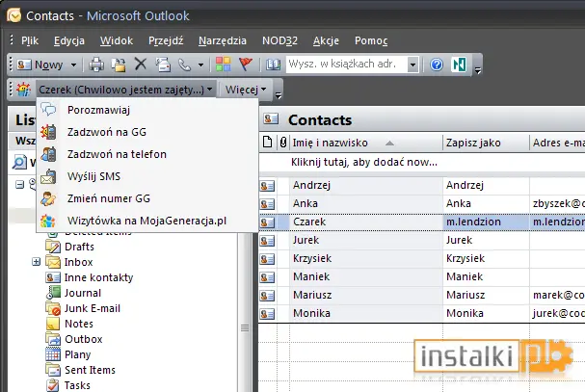The height and width of the screenshot is (392, 585).
Task: Select Zadzwoń na telefon option
Action: (147, 154)
